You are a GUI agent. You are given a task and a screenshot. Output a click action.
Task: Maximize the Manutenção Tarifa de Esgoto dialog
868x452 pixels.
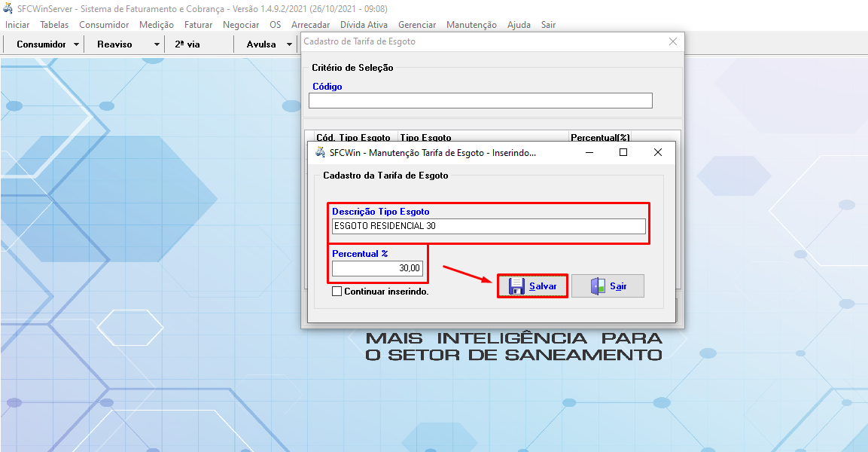click(623, 152)
